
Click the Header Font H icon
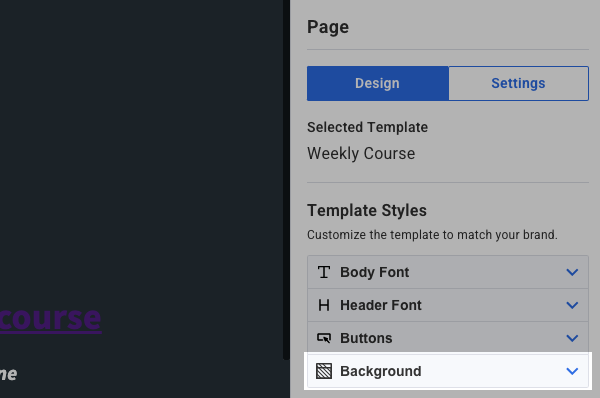pyautogui.click(x=324, y=305)
